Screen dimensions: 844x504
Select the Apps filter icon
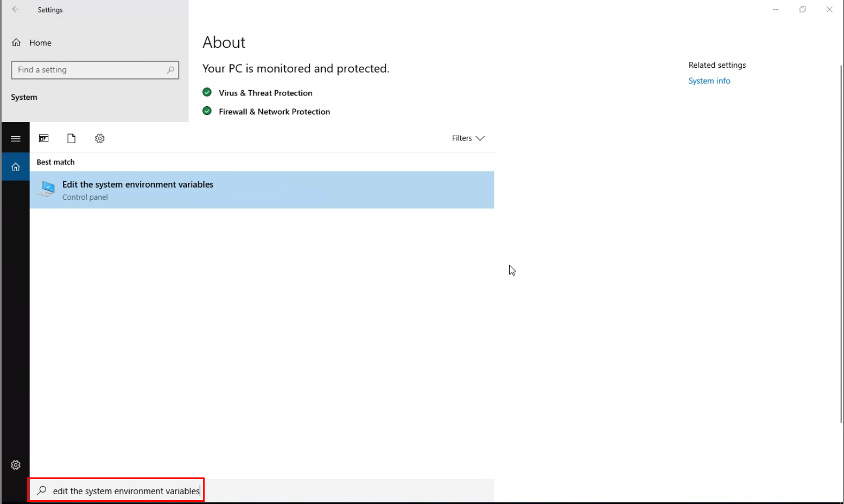[43, 138]
